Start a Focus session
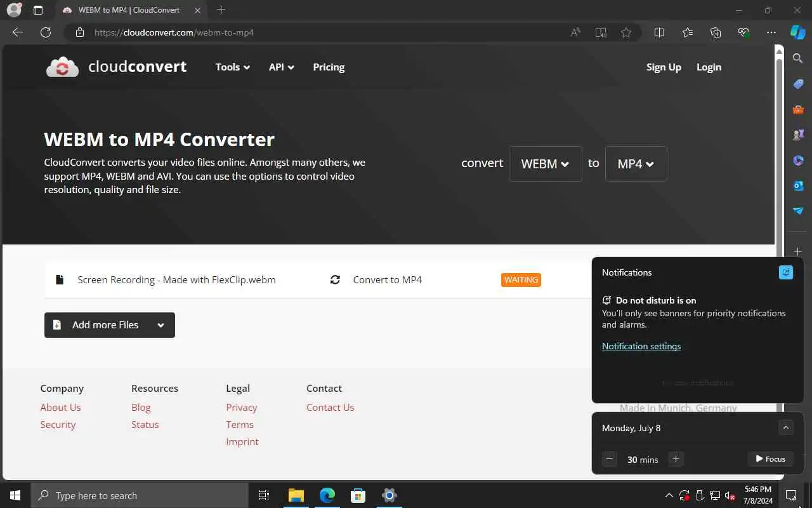The image size is (812, 508). click(770, 459)
